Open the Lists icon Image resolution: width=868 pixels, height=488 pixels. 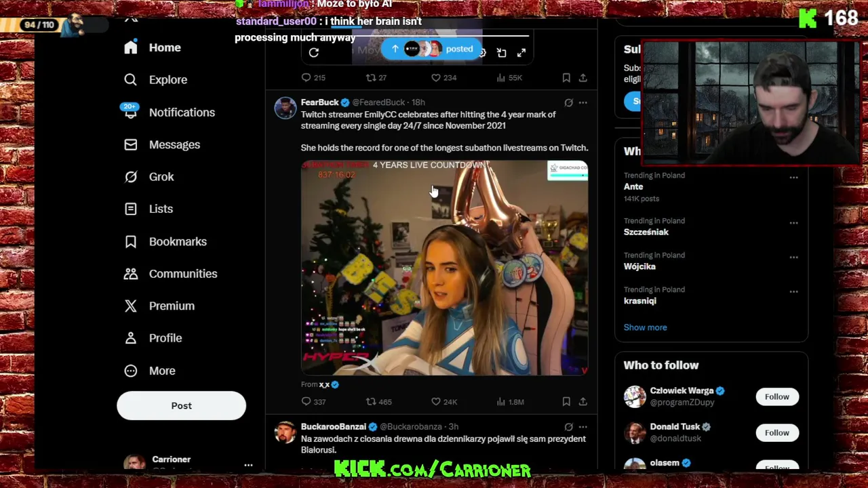[130, 209]
